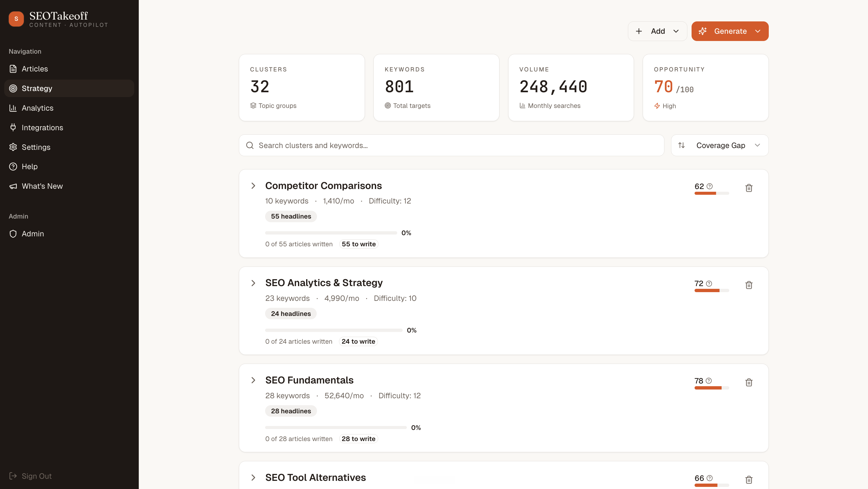868x489 pixels.
Task: Click the search clusters and keywords field
Action: point(451,145)
